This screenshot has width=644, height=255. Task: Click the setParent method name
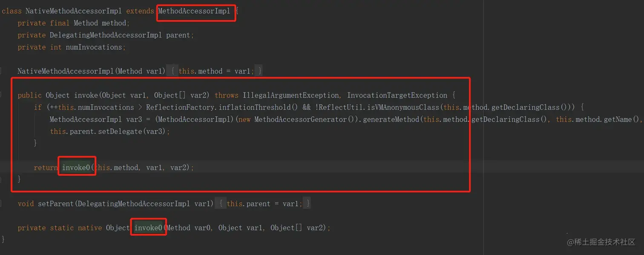pos(56,204)
